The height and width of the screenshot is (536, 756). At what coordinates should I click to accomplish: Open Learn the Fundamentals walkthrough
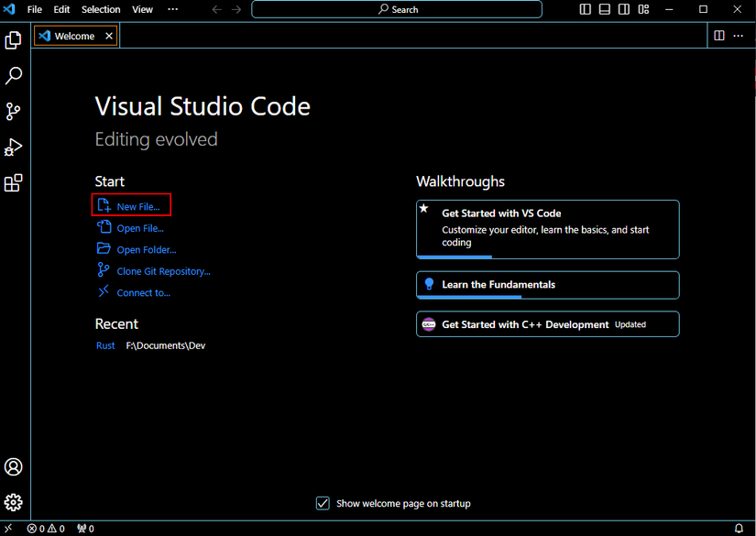[x=548, y=285]
